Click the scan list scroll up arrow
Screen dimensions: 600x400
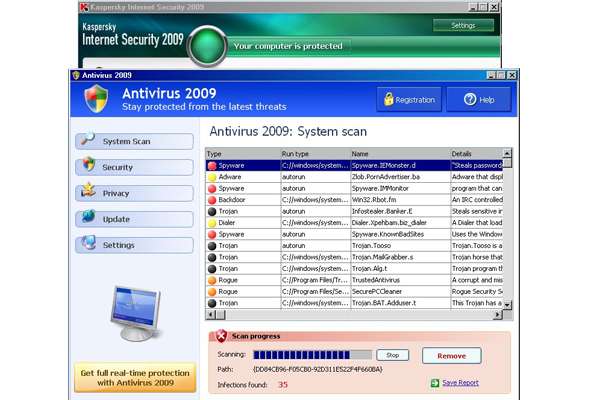pos(507,153)
